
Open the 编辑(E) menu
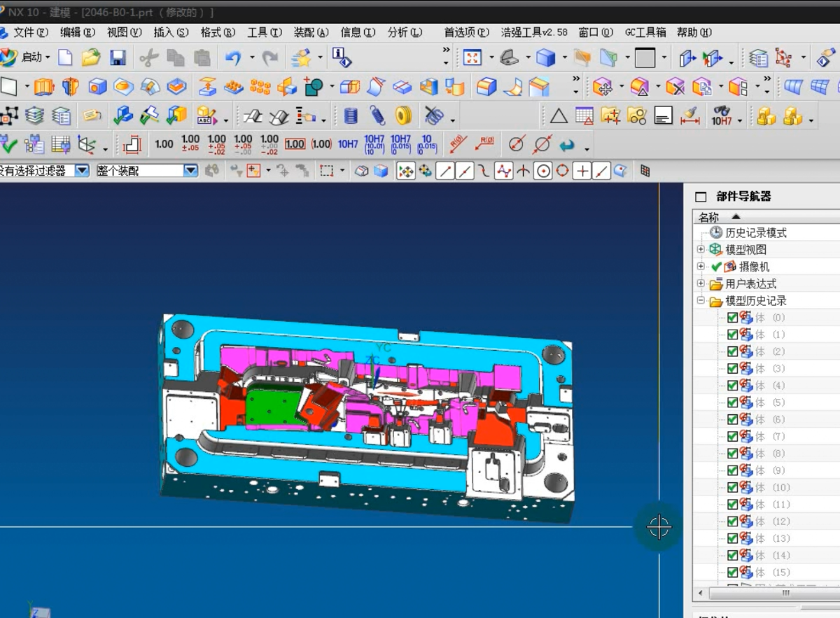[x=77, y=32]
